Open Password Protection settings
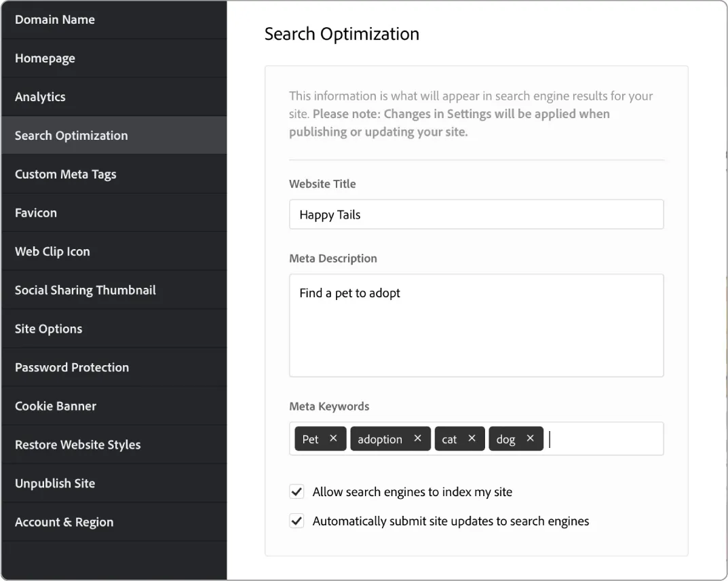Image resolution: width=728 pixels, height=581 pixels. pyautogui.click(x=72, y=367)
